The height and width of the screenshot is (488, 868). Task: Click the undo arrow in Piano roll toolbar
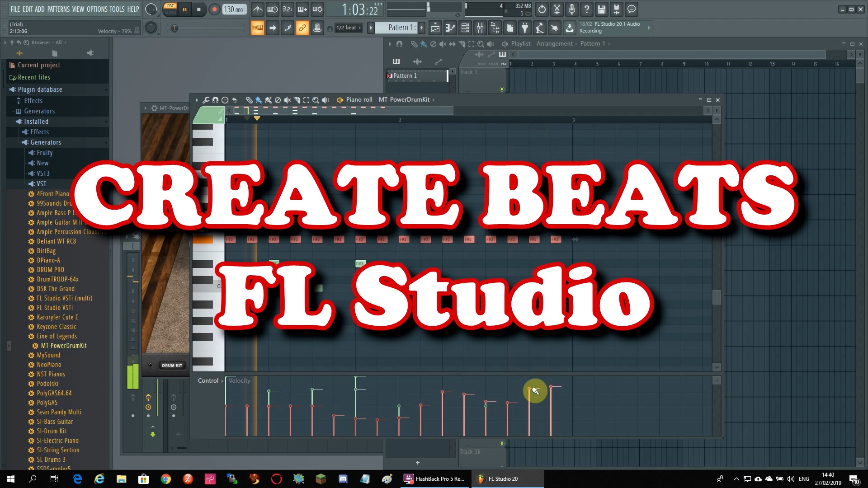pos(235,100)
